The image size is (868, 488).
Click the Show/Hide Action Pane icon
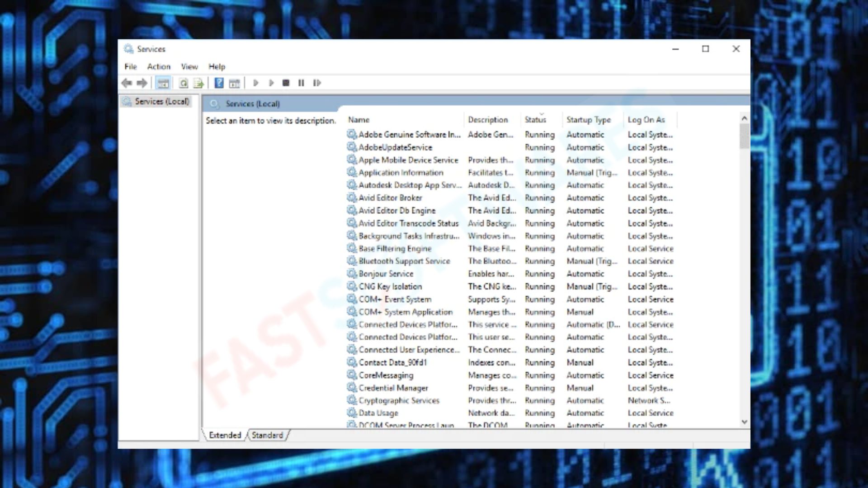click(x=234, y=83)
